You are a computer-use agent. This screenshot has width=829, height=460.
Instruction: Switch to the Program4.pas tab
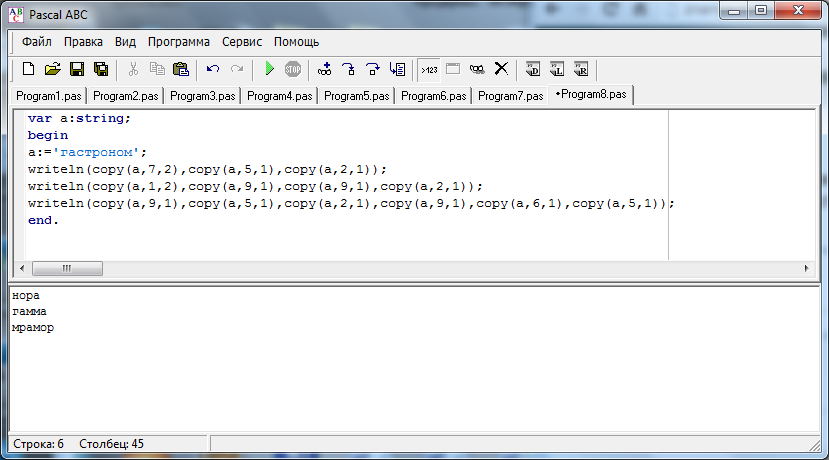click(280, 96)
